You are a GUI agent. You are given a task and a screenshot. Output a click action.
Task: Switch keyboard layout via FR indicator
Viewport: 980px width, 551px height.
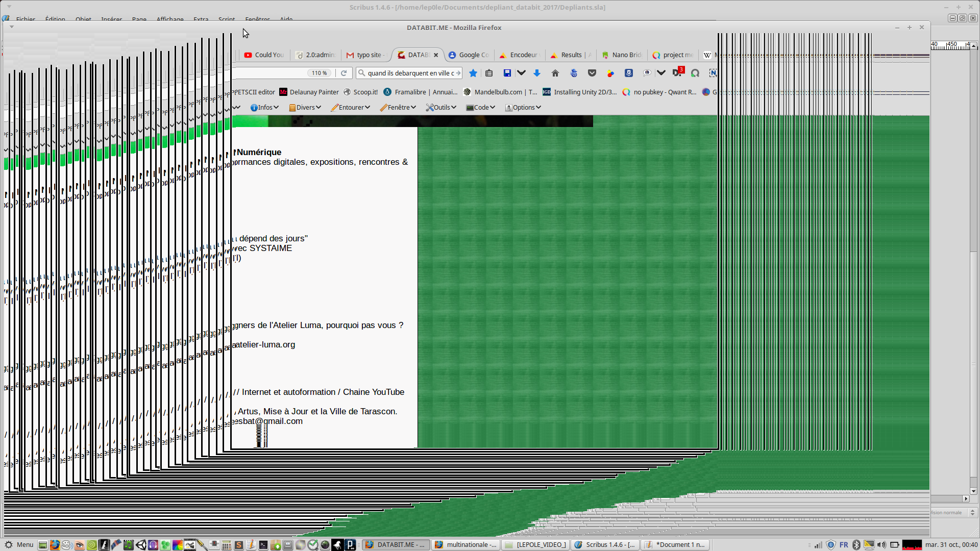coord(844,545)
